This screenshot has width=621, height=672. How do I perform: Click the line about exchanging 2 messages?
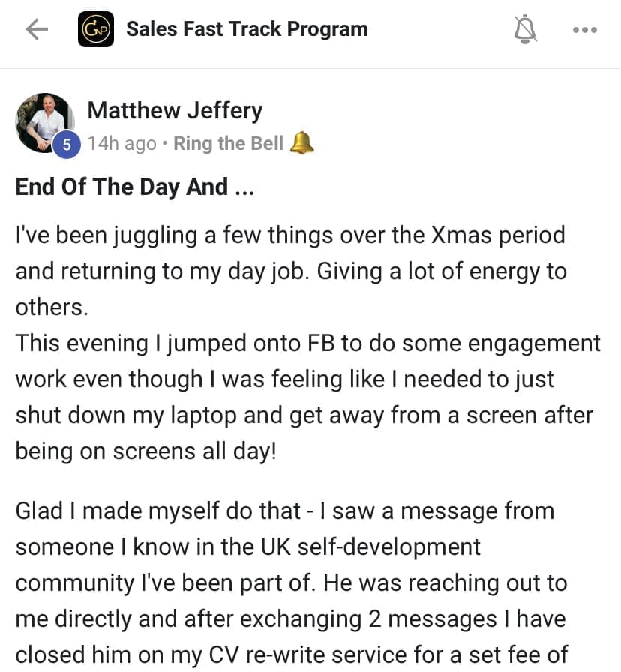[x=290, y=619]
